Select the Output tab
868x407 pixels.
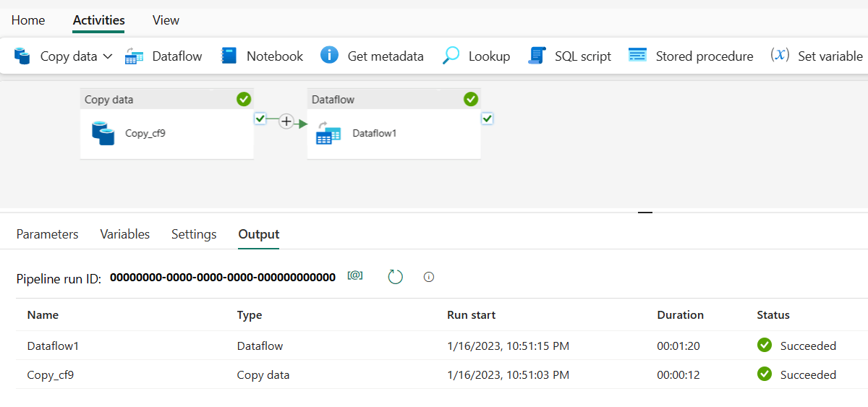click(259, 234)
